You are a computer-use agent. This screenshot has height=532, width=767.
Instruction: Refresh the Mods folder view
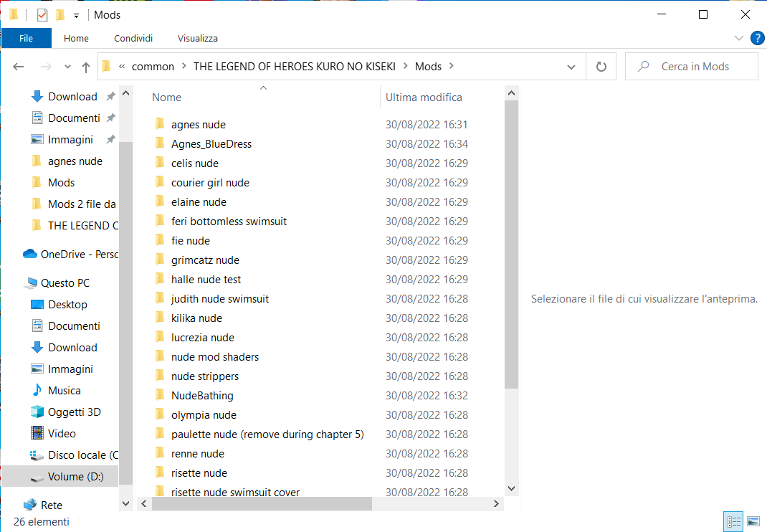(601, 67)
